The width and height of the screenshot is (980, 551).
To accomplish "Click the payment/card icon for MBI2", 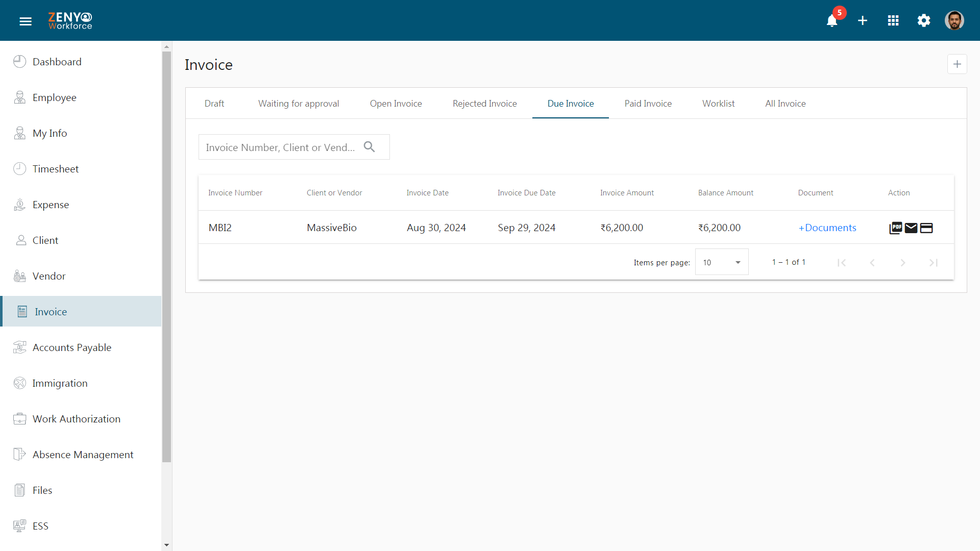I will tap(926, 228).
